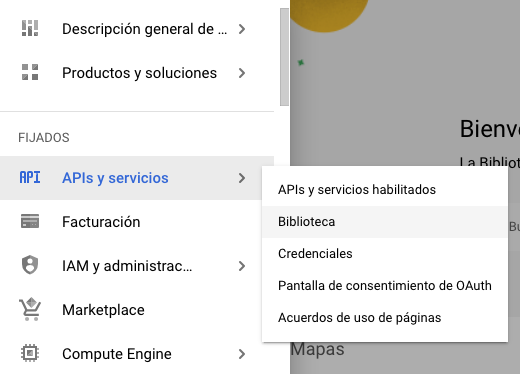Choose Pantalla de consentimiento de OAuth
520x374 pixels.
point(385,286)
